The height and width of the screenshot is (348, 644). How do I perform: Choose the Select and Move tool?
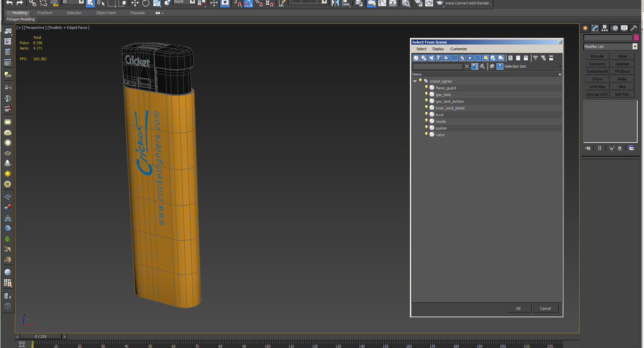click(135, 3)
